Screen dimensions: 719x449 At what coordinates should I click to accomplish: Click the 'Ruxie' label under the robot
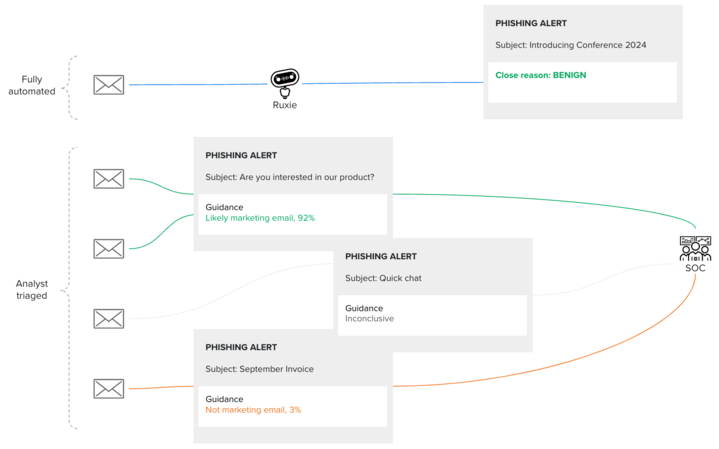click(285, 105)
